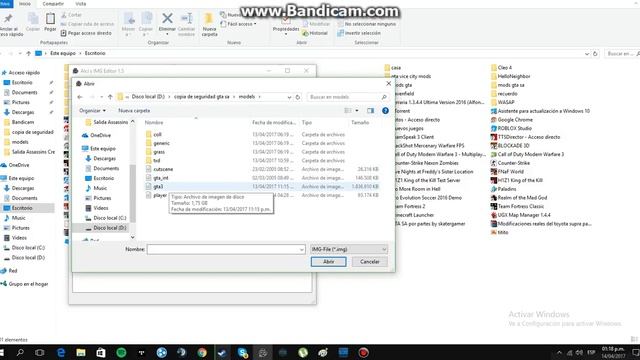
Task: Select gta_int file in Abrir dialog
Action: point(262,178)
